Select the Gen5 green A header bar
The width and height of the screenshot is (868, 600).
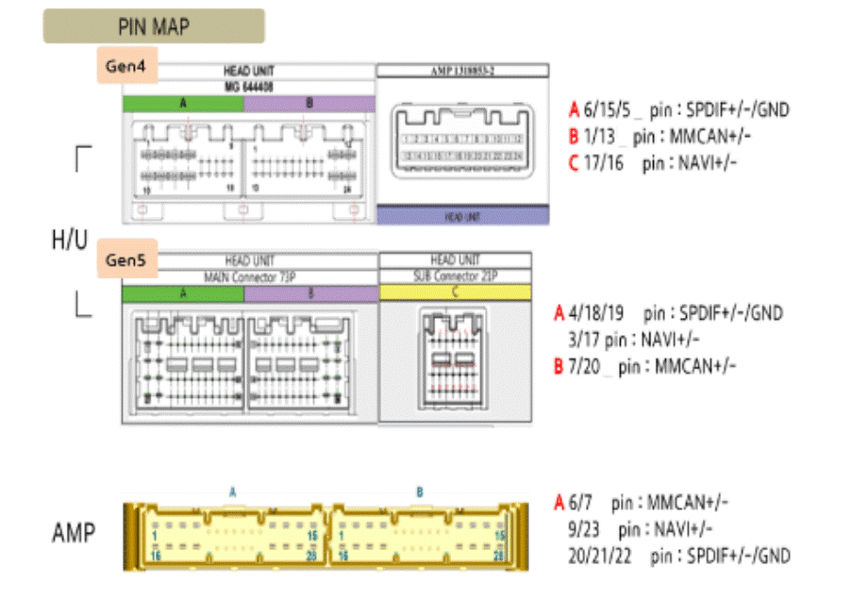(x=183, y=293)
